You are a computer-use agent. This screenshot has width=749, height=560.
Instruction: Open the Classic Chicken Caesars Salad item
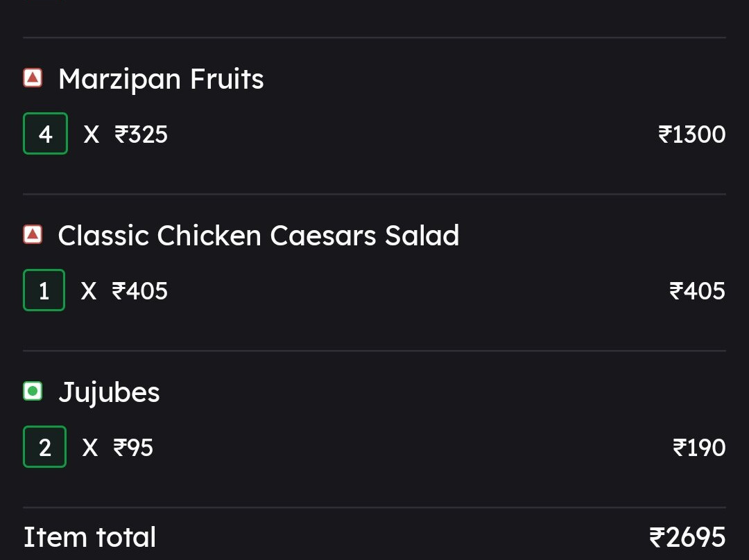pyautogui.click(x=259, y=236)
